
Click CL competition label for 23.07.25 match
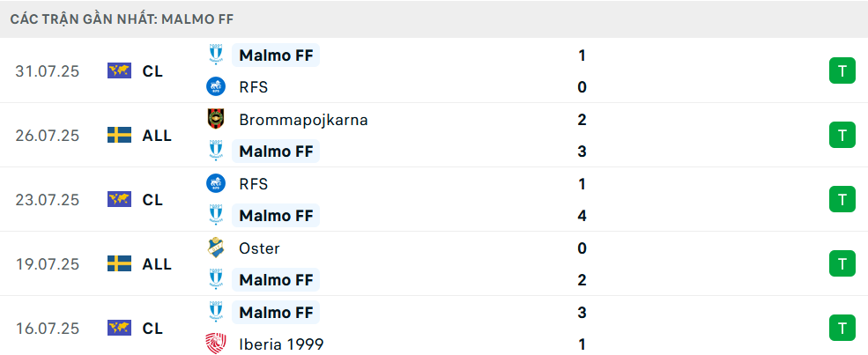click(152, 200)
